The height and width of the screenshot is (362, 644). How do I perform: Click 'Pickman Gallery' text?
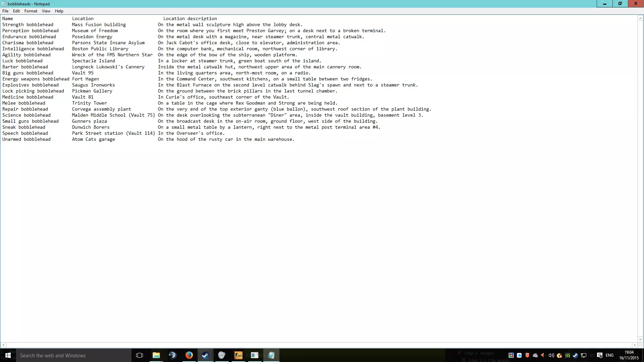(x=92, y=91)
